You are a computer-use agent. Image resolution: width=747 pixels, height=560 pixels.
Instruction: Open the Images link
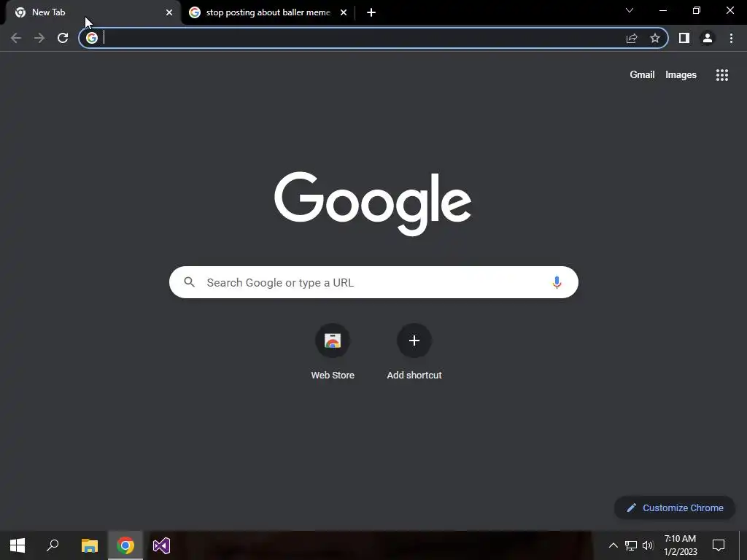(681, 75)
